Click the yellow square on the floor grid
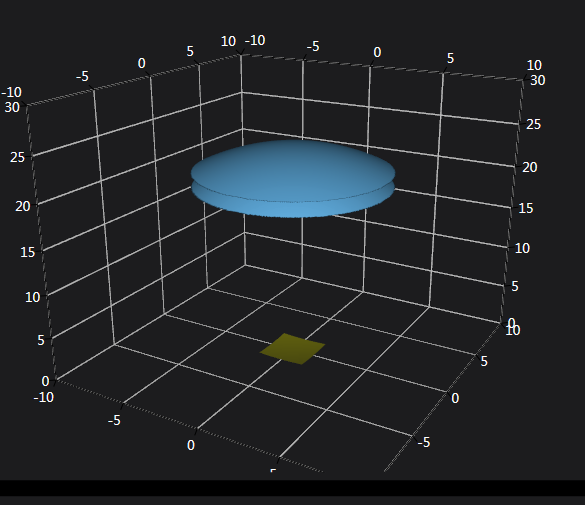Image resolution: width=585 pixels, height=505 pixels. pyautogui.click(x=292, y=349)
